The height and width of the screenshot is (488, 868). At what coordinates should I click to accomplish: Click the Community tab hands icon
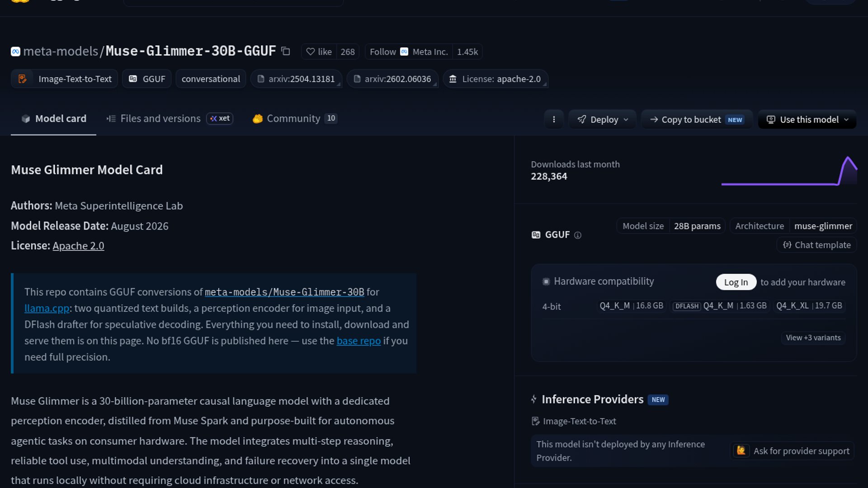[258, 119]
